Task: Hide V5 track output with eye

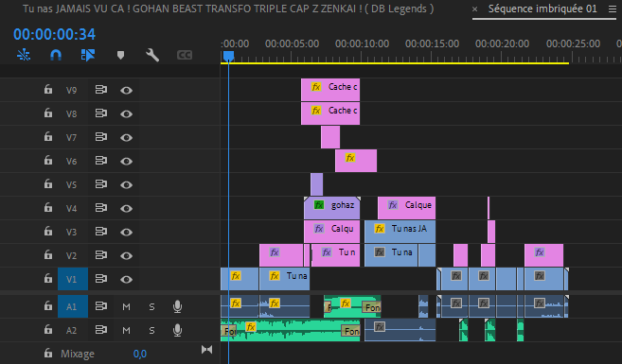Action: tap(126, 184)
